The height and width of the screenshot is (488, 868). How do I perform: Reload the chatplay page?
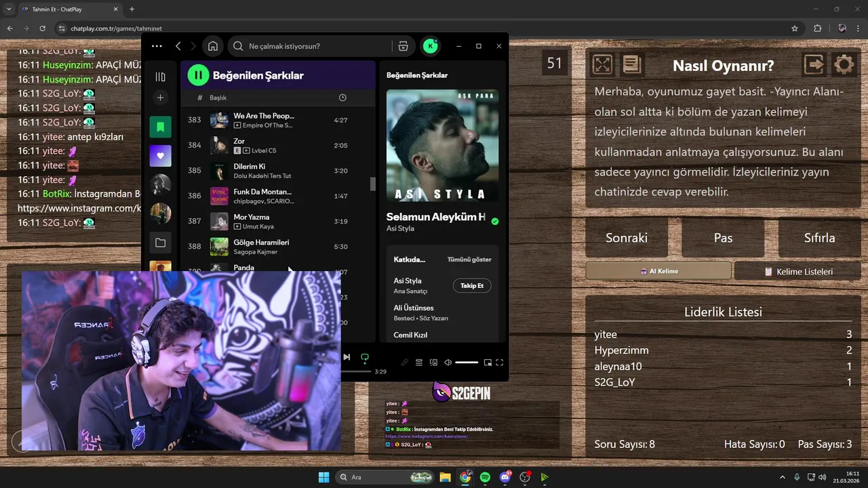pos(43,28)
